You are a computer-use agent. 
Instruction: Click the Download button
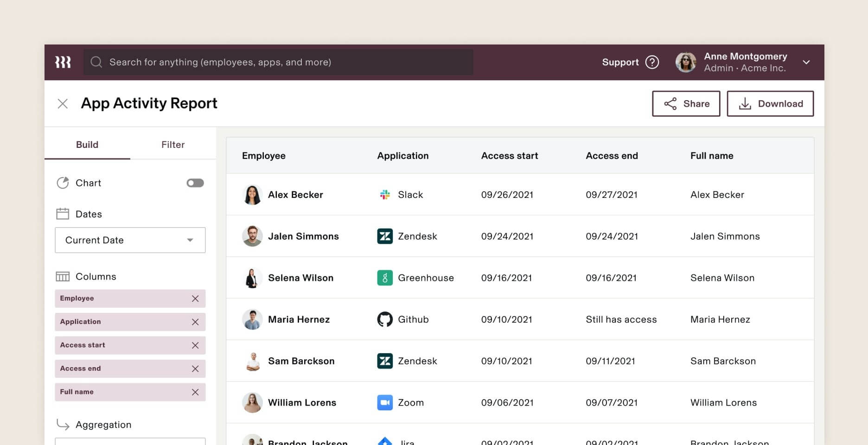pyautogui.click(x=770, y=103)
